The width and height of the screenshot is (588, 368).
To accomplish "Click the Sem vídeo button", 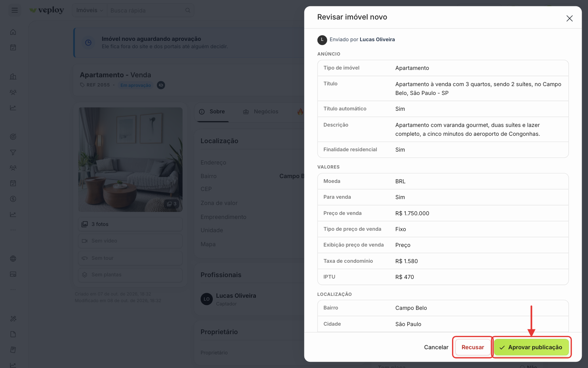I will pyautogui.click(x=130, y=241).
